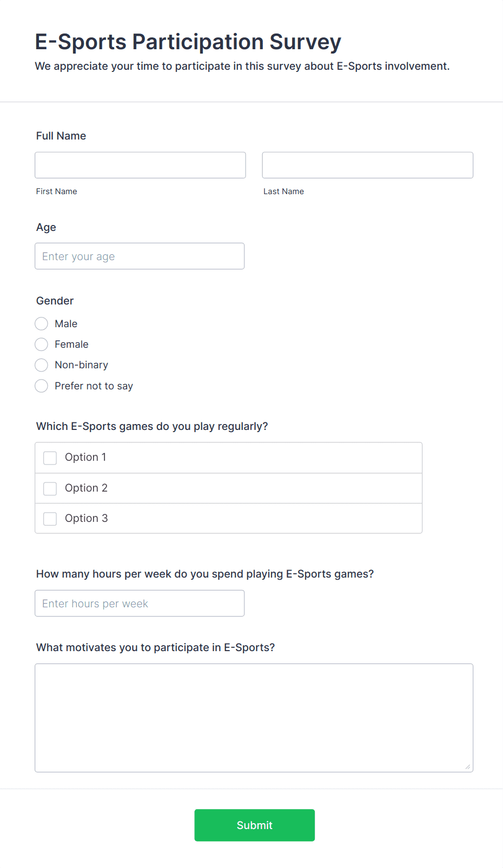Select Prefer not to say option
This screenshot has width=503, height=868.
[x=42, y=386]
